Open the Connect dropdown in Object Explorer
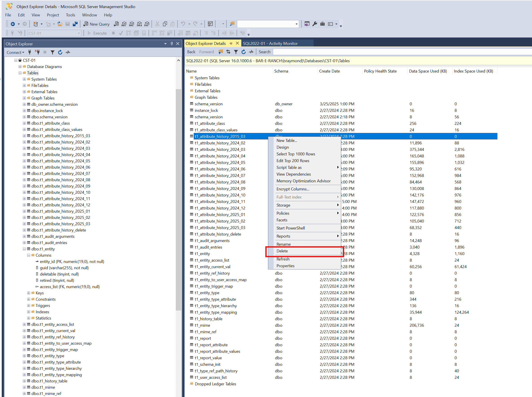The width and height of the screenshot is (532, 397). pyautogui.click(x=15, y=52)
